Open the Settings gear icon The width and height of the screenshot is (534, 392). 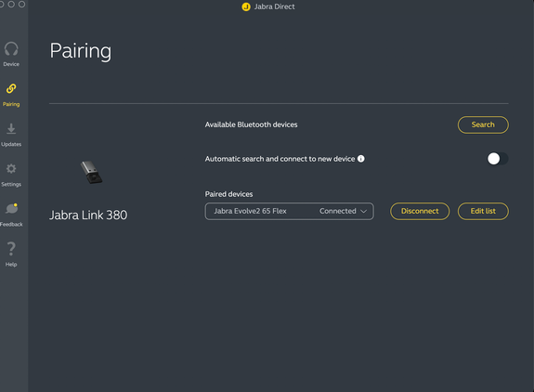11,168
